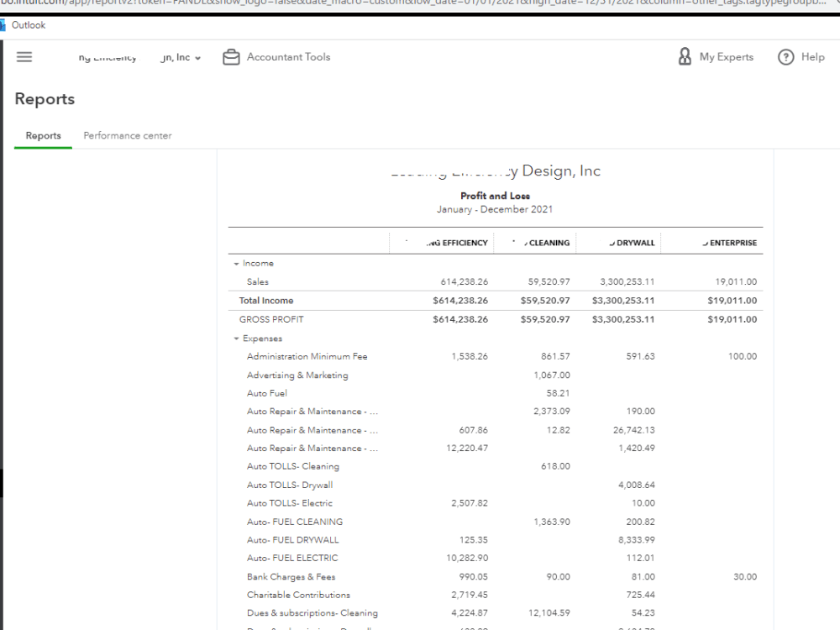The width and height of the screenshot is (840, 630).
Task: Click Auto- FUEL CLEANING value 1,363.90
Action: (552, 522)
